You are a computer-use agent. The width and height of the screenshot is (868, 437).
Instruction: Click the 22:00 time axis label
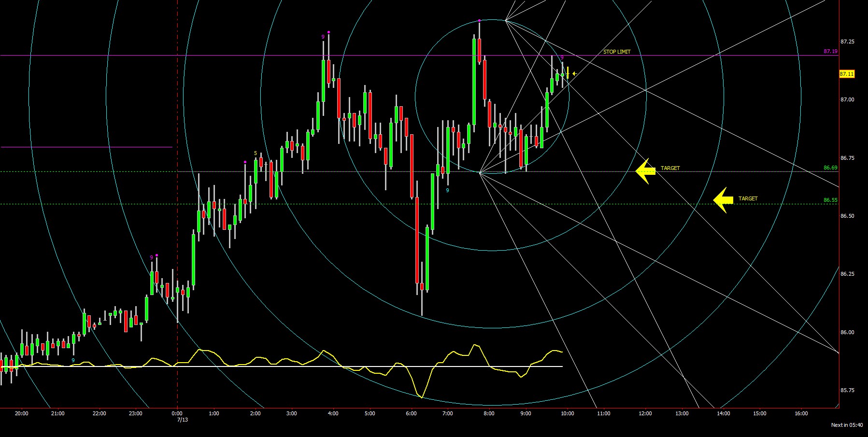pos(100,413)
